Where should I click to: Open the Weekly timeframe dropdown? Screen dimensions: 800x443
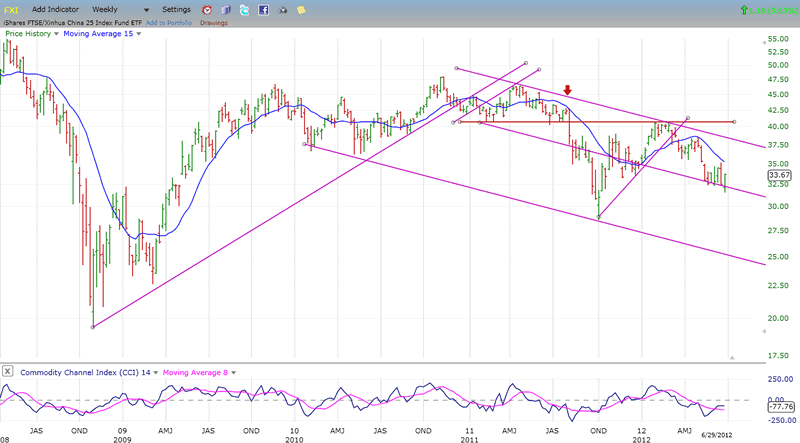(x=109, y=9)
